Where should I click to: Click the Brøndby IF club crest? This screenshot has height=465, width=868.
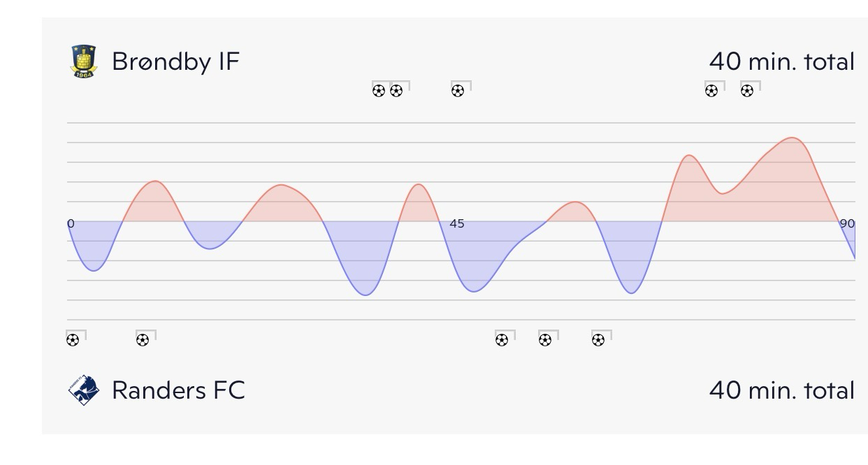click(x=84, y=61)
